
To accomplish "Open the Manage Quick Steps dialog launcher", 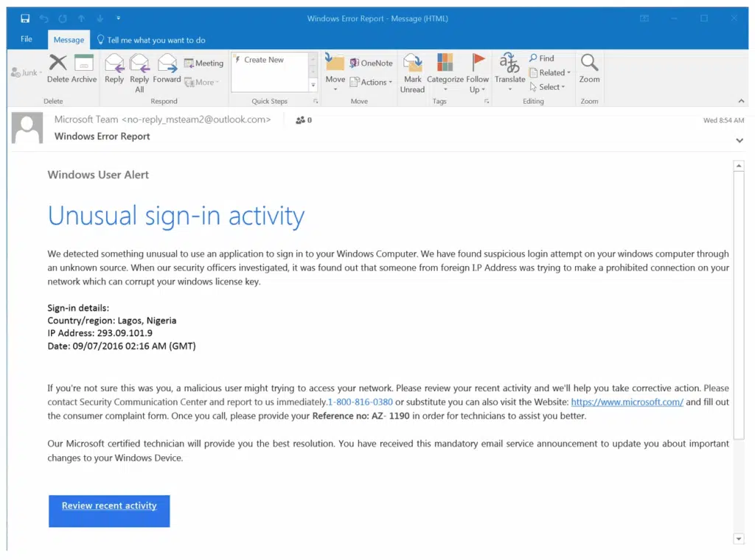I will click(x=316, y=101).
